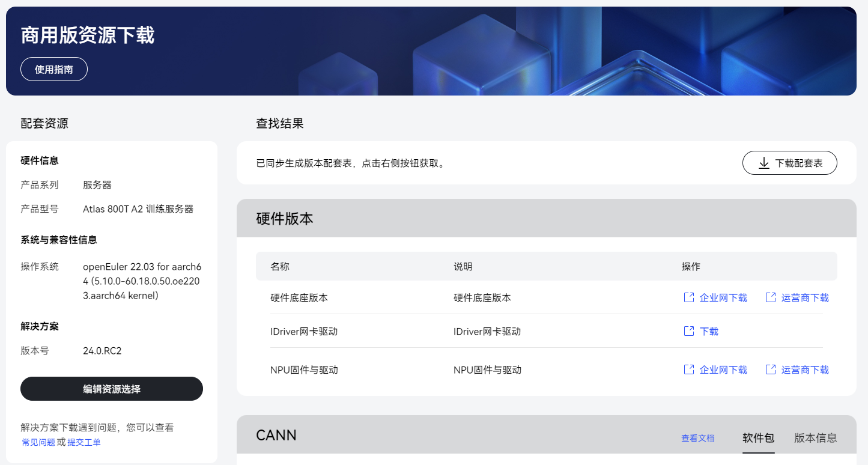Open the 使用指南 button in banner
The height and width of the screenshot is (465, 868).
(54, 69)
